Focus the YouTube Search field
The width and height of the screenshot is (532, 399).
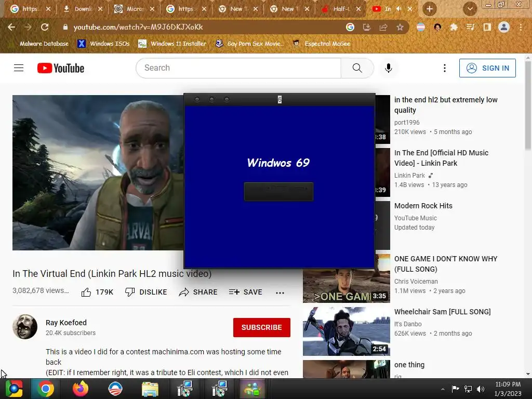click(x=238, y=68)
